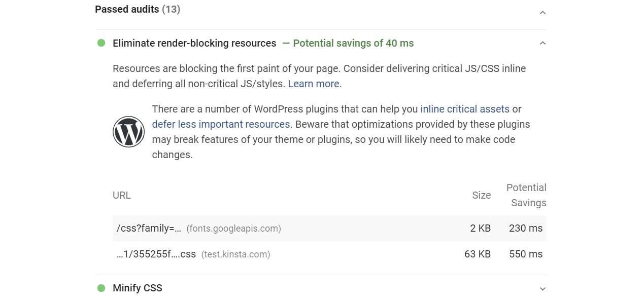Click the green passed icon next to Minify CSS
The width and height of the screenshot is (644, 300).
coord(101,288)
